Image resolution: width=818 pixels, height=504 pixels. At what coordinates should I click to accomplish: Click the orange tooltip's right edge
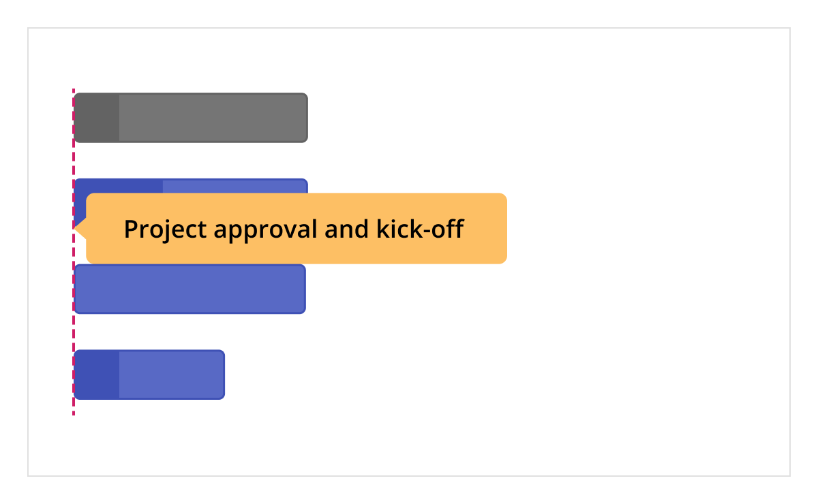[x=504, y=228]
